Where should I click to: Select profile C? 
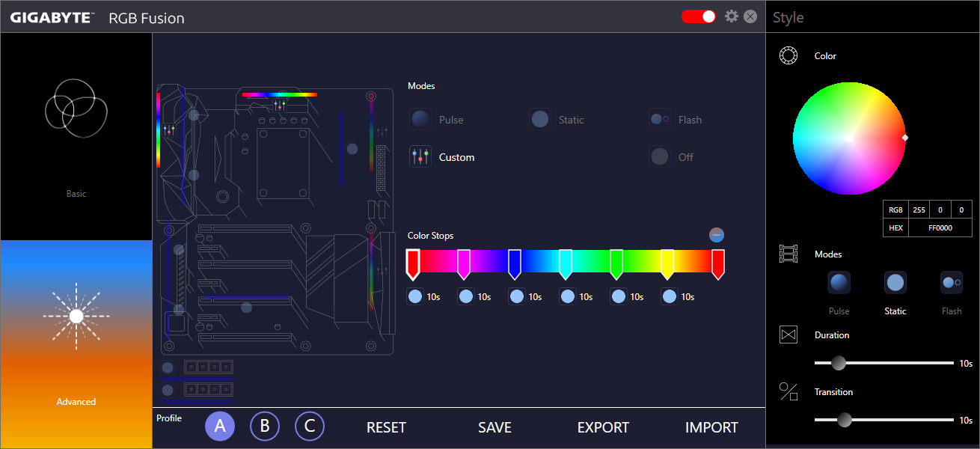[310, 427]
